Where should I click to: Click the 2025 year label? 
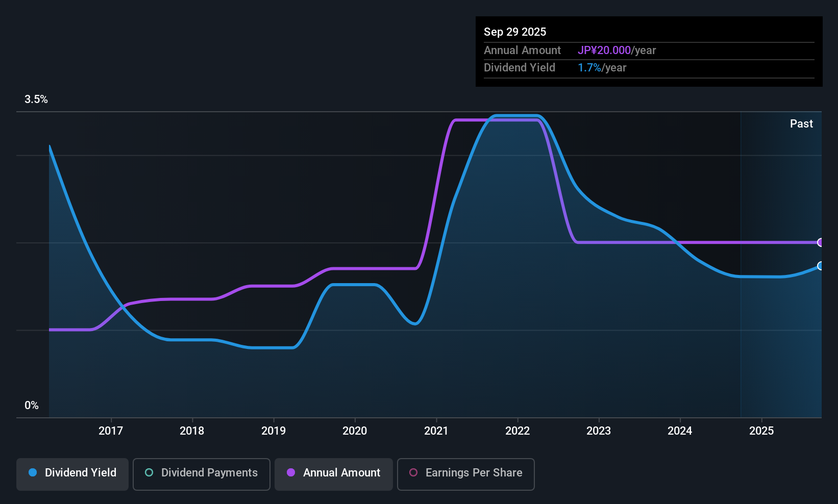[x=761, y=431]
